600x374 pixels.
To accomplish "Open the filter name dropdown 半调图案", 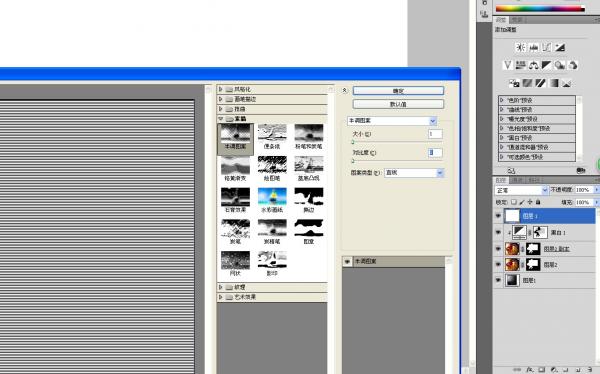I will [x=392, y=121].
